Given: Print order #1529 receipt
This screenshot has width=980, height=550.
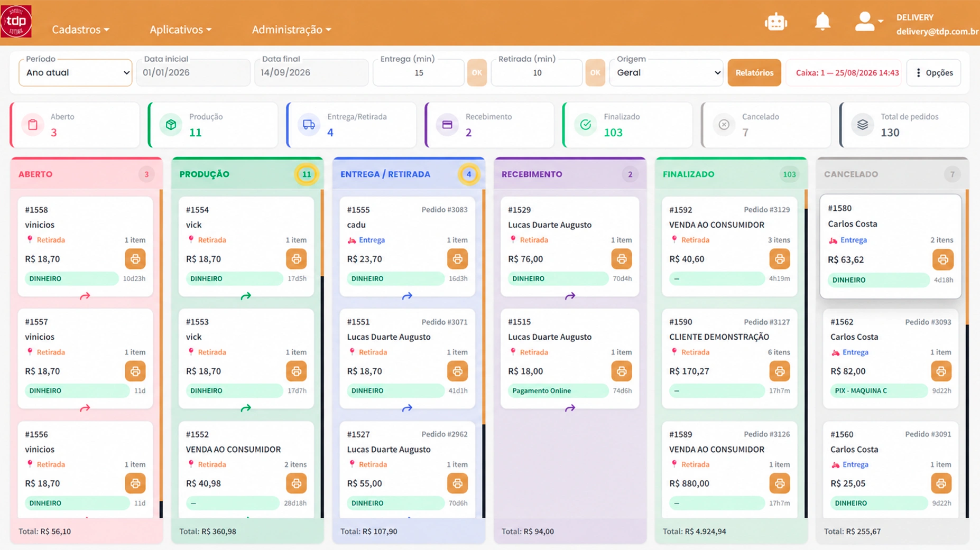Looking at the screenshot, I should 622,259.
